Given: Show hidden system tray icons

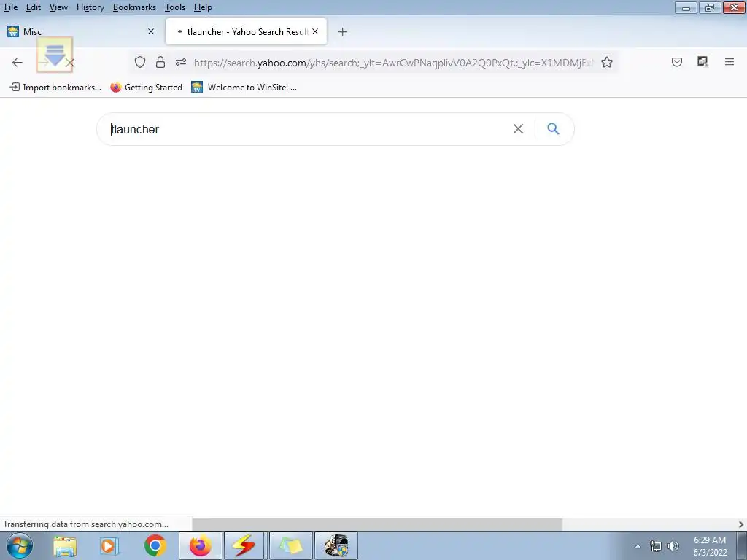Looking at the screenshot, I should pos(638,546).
